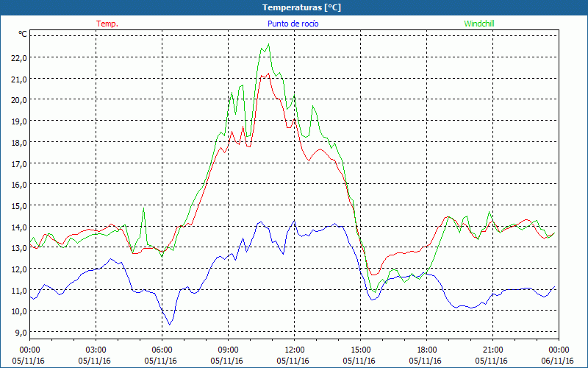The width and height of the screenshot is (588, 368).
Task: Click the 09:00 time axis label
Action: [228, 350]
